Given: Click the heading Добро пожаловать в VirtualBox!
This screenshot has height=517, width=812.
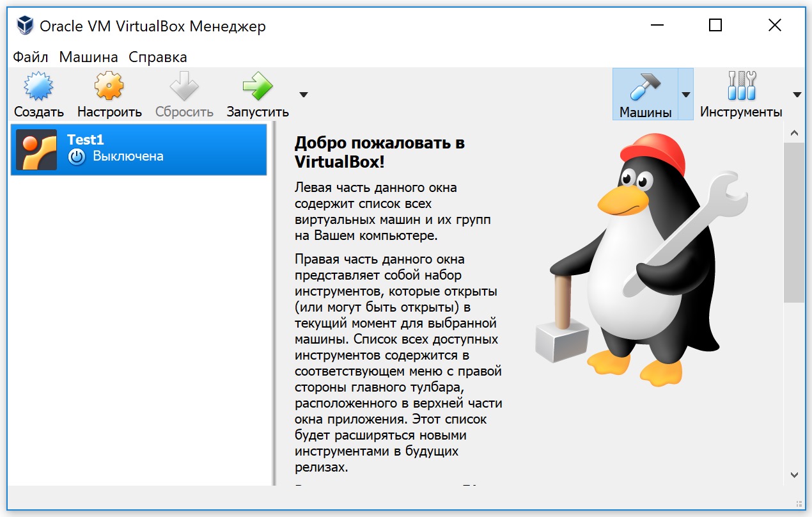Looking at the screenshot, I should click(x=380, y=152).
